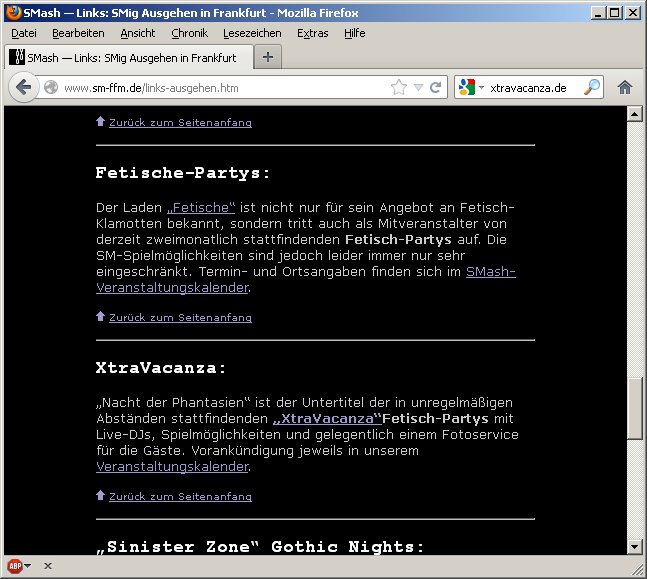
Task: Close the add-on bar with the x
Action: point(48,566)
